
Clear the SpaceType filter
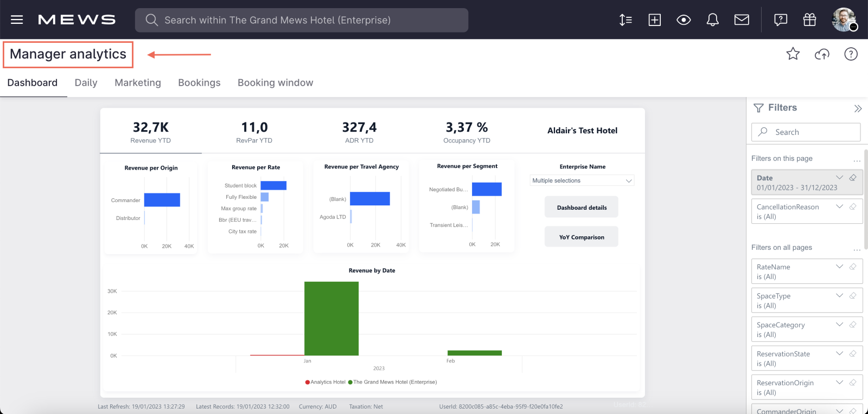pyautogui.click(x=853, y=296)
